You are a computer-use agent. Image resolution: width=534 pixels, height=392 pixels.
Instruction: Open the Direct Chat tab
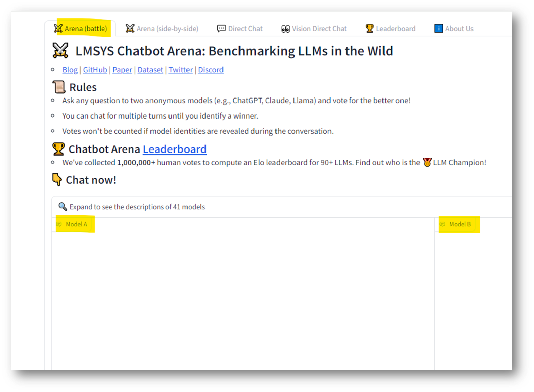[240, 29]
